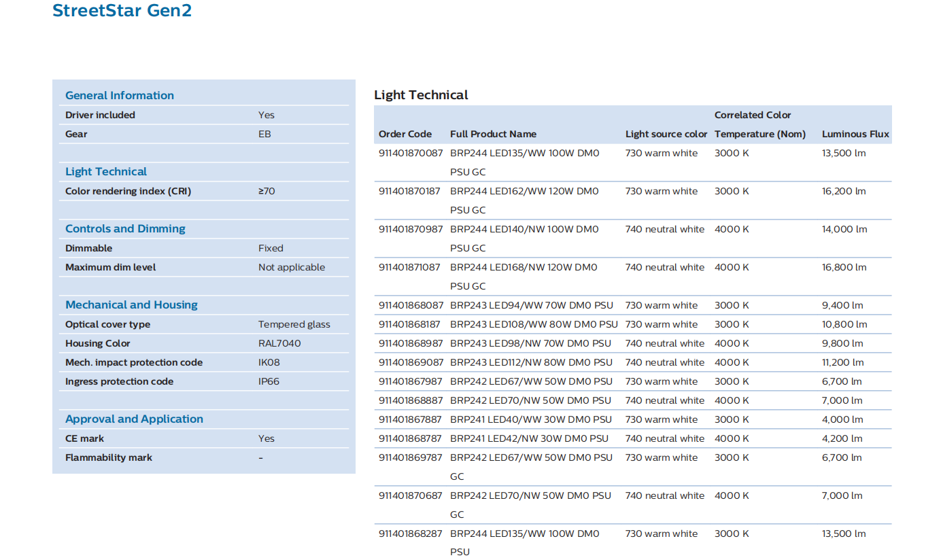Image resolution: width=941 pixels, height=560 pixels.
Task: Click the Light Technical heading in left panel
Action: [106, 172]
